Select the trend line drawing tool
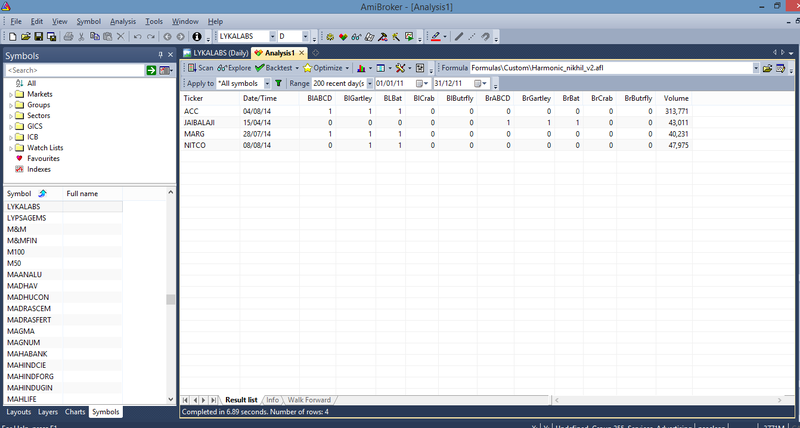 click(459, 36)
